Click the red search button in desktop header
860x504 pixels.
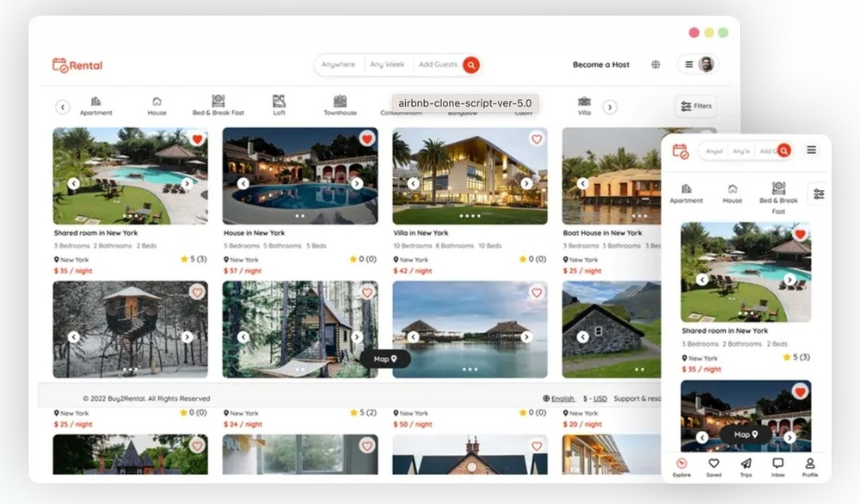coord(470,65)
